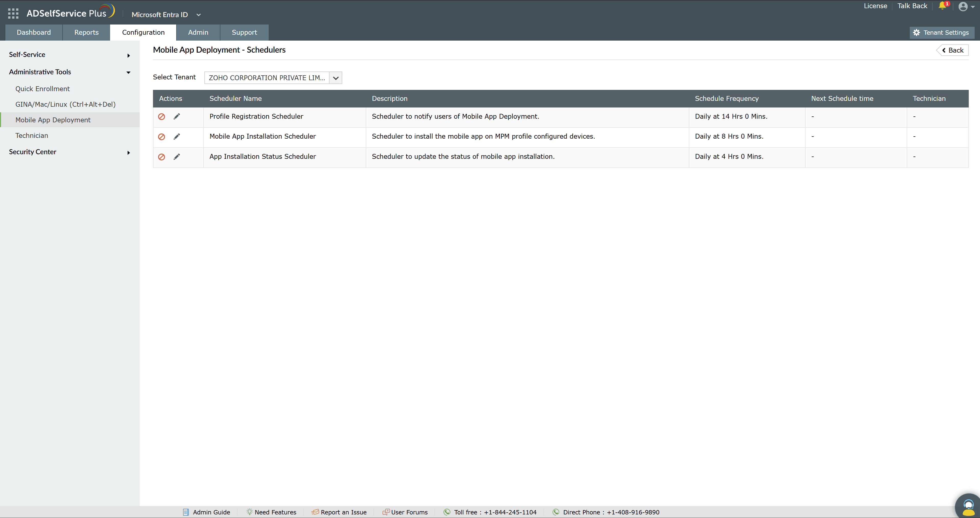
Task: Open the Report an Issue link
Action: [344, 512]
